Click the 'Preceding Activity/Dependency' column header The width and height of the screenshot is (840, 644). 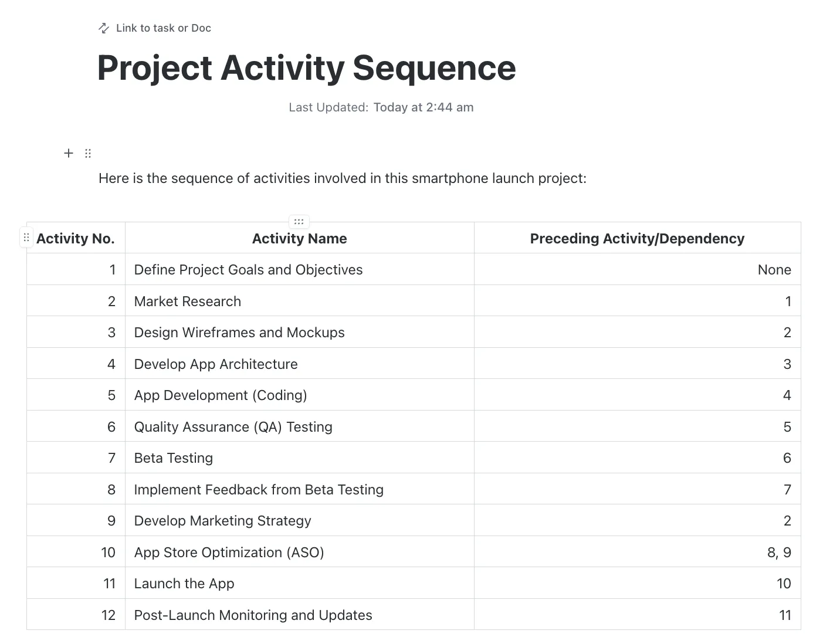pyautogui.click(x=638, y=238)
